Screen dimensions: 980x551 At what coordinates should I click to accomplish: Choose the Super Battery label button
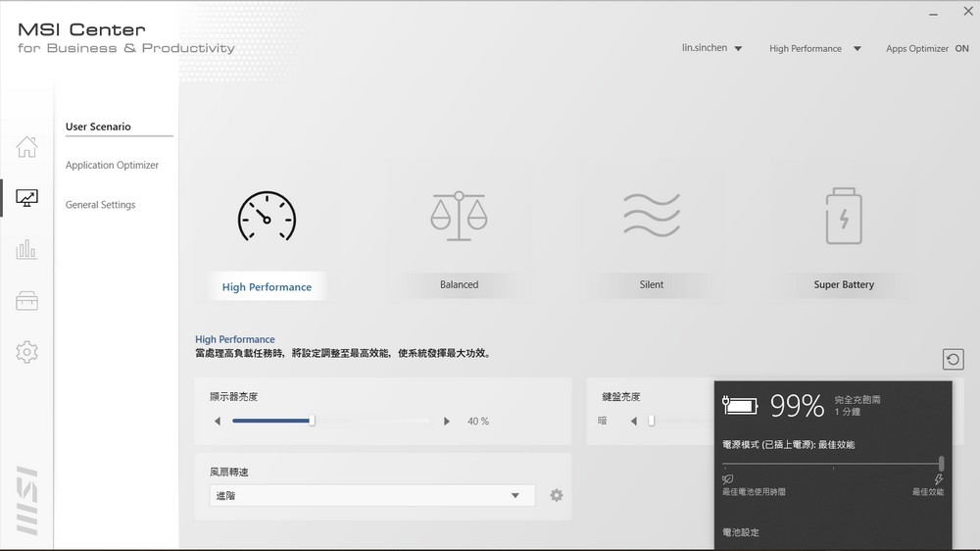[x=844, y=284]
